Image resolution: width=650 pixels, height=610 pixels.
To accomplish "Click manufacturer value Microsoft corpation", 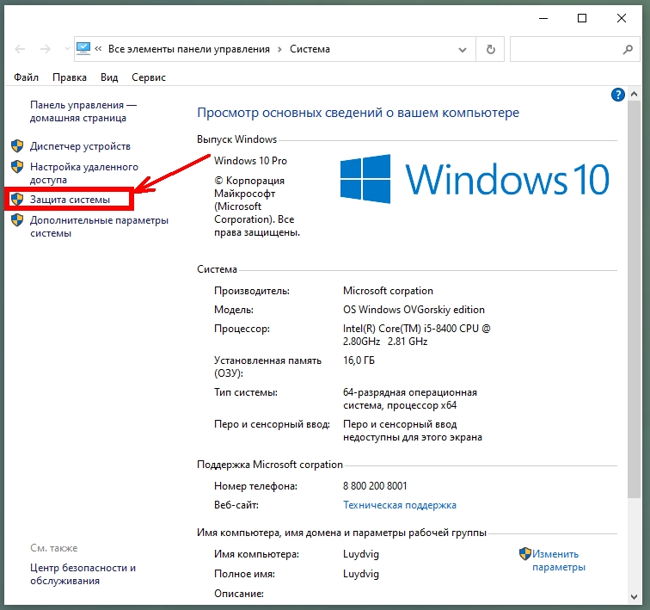I will pyautogui.click(x=388, y=290).
